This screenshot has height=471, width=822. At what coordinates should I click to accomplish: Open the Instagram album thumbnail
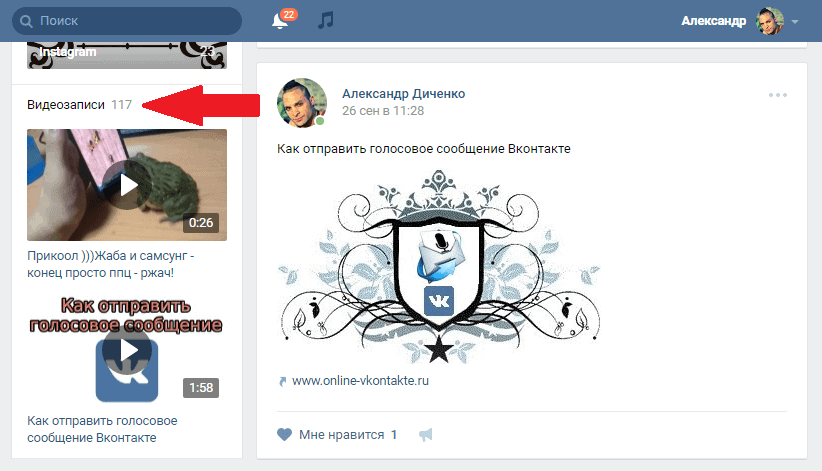pyautogui.click(x=127, y=55)
